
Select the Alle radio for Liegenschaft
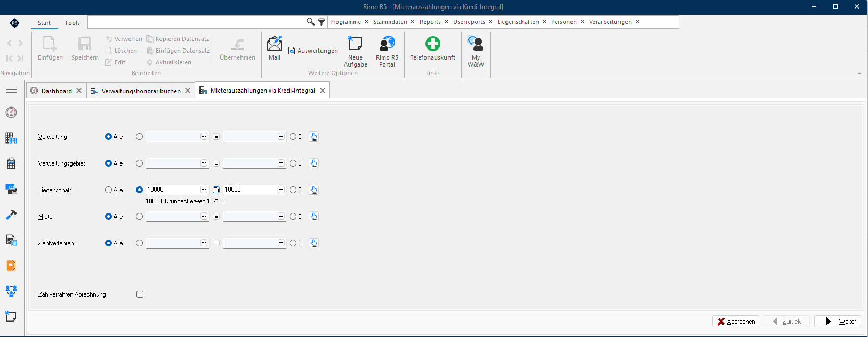click(x=108, y=190)
